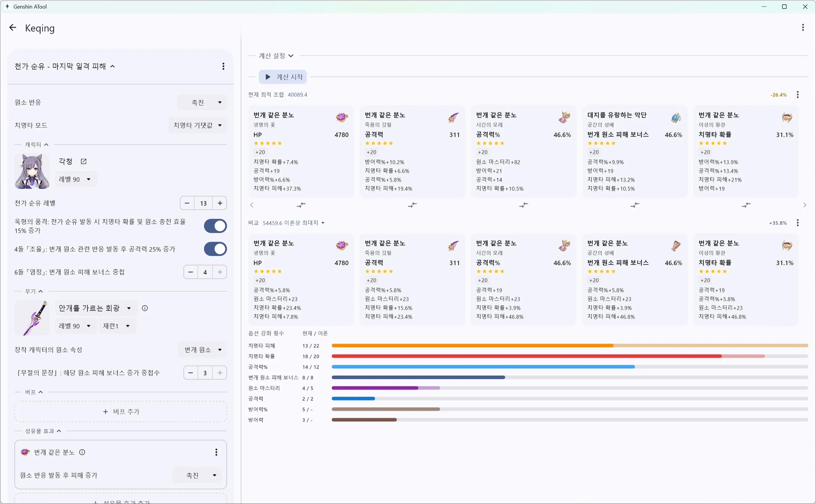Decrease 무절의 문장 stack count
Image resolution: width=816 pixels, height=504 pixels.
pyautogui.click(x=190, y=373)
